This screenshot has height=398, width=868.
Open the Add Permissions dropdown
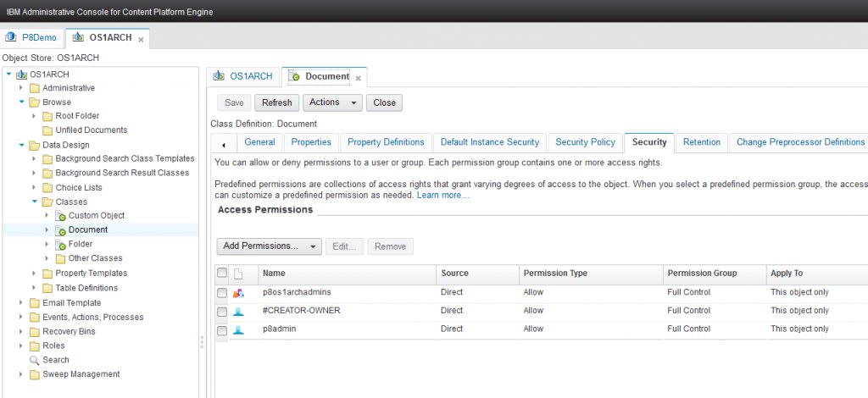(x=269, y=246)
